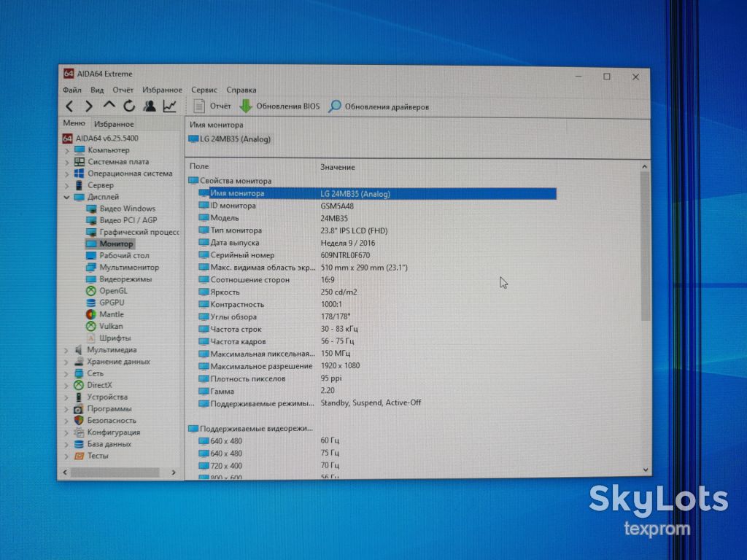Viewport: 747px width, 560px height.
Task: Switch to the Избранное tab
Action: click(114, 124)
